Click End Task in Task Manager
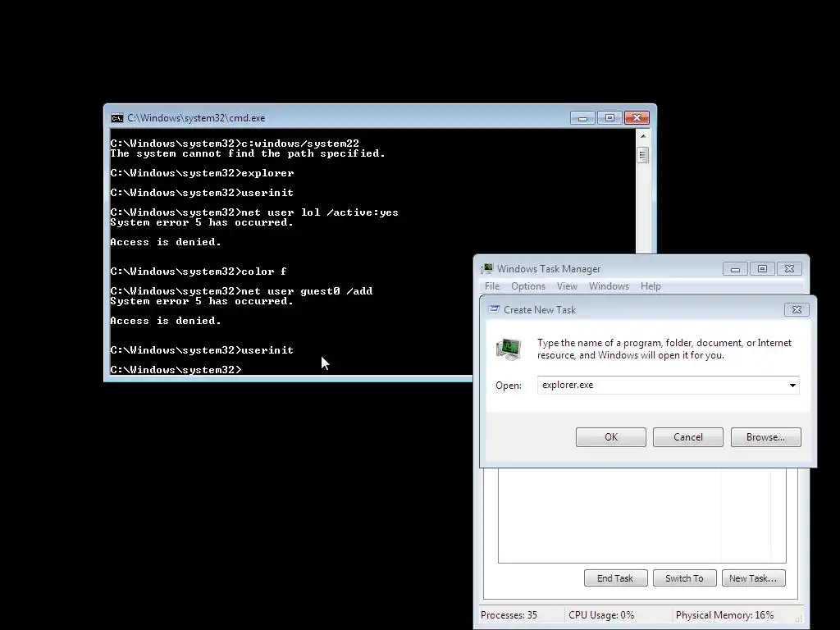The image size is (840, 630). (x=615, y=578)
